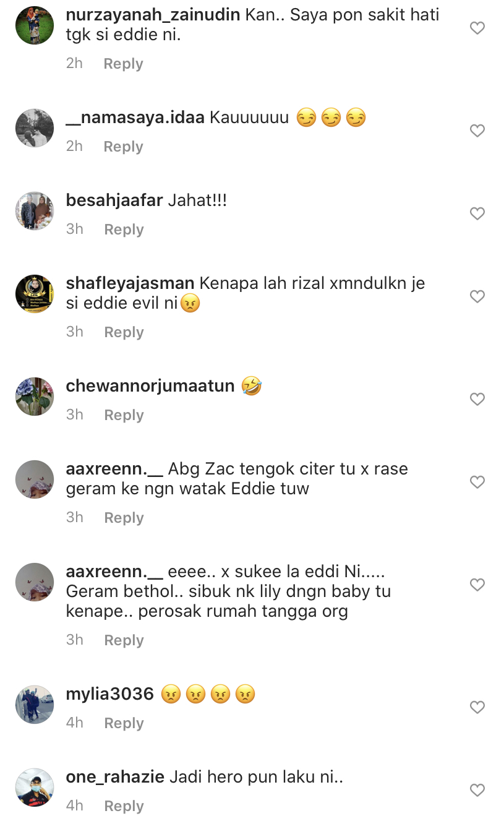Heart aaxreenn.__ comment about Abg Zac
The height and width of the screenshot is (816, 504).
[x=477, y=482]
